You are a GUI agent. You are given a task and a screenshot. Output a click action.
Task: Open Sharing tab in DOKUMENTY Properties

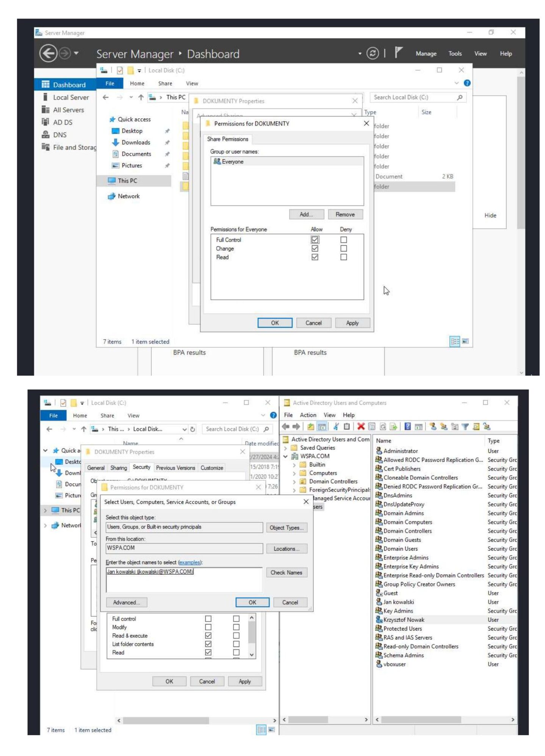[118, 468]
